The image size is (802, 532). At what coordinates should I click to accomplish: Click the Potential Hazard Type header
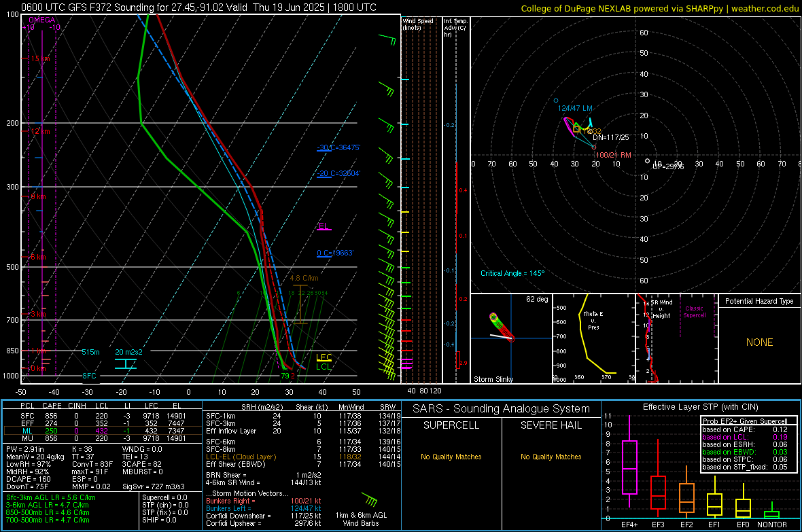(x=759, y=301)
